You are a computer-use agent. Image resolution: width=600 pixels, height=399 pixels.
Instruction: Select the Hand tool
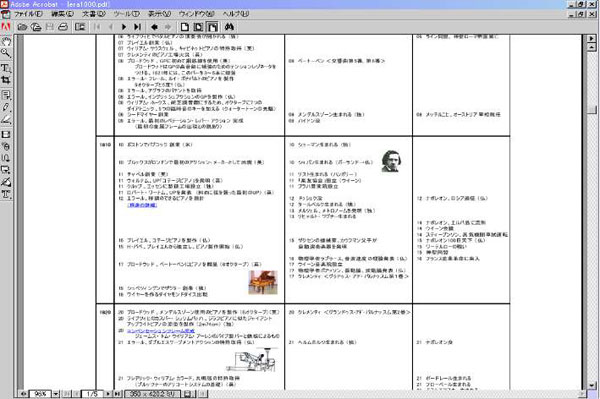point(6,42)
